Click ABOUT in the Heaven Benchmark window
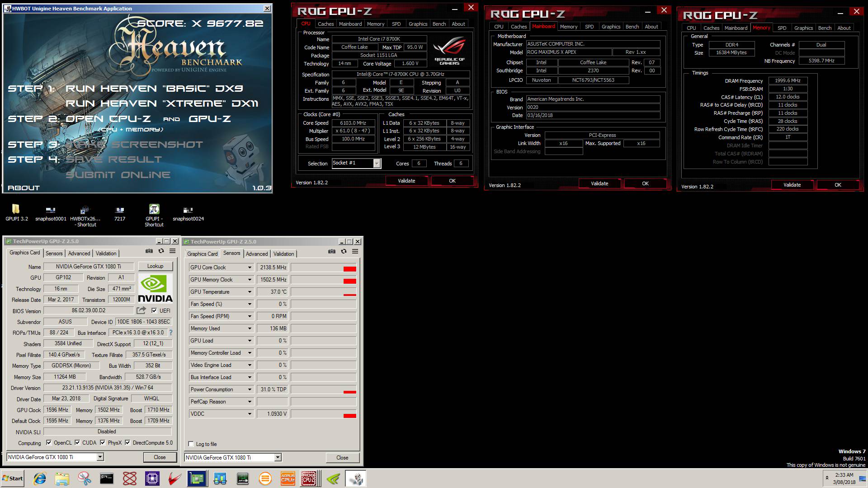The height and width of the screenshot is (488, 868). pos(24,188)
